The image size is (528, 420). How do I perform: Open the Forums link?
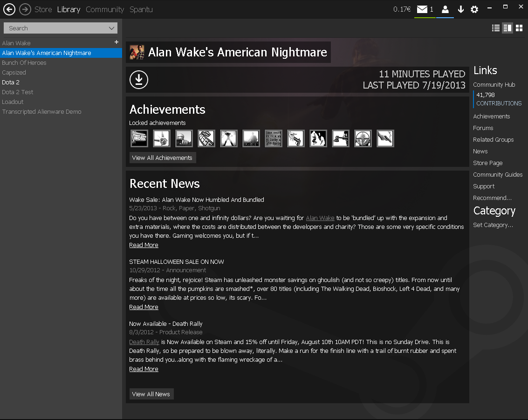coord(483,128)
